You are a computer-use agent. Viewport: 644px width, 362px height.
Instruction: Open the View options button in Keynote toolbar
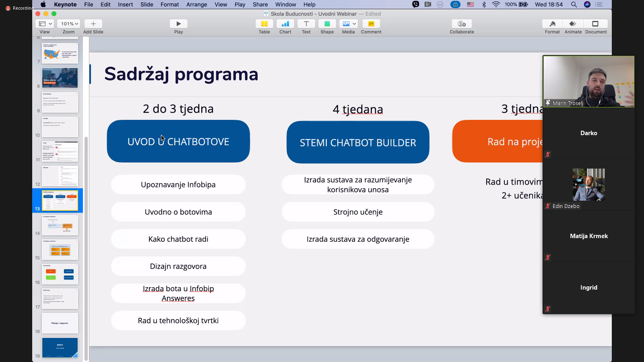[44, 24]
